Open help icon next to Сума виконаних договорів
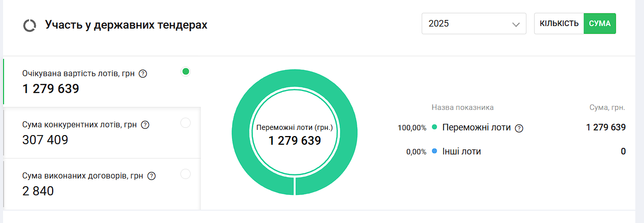 point(151,176)
